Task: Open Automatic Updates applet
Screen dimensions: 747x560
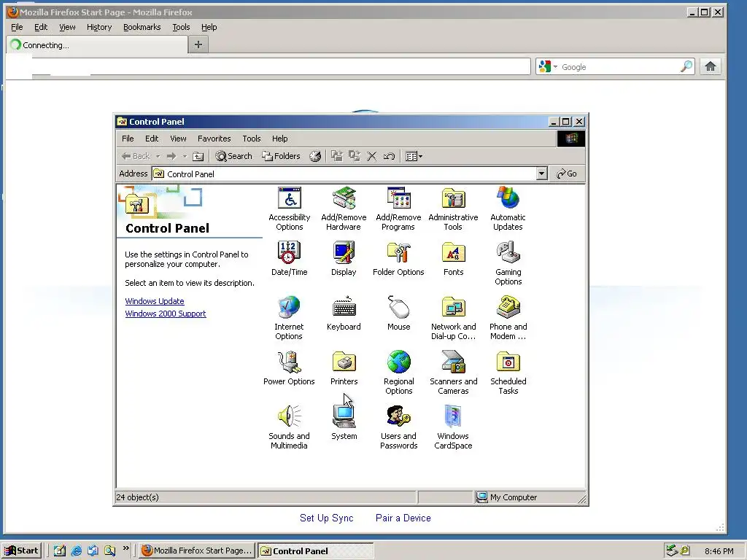Action: click(508, 209)
